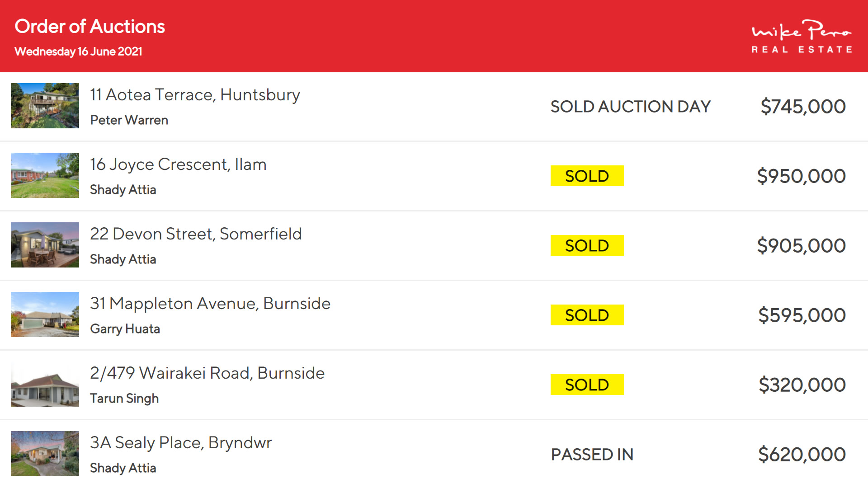Click the PASSED IN status label

592,455
